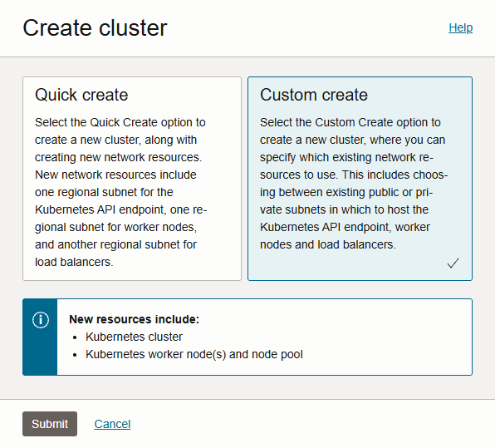The height and width of the screenshot is (448, 495).
Task: Click the bullet before Kubernetes worker node(s)
Action: (x=75, y=355)
